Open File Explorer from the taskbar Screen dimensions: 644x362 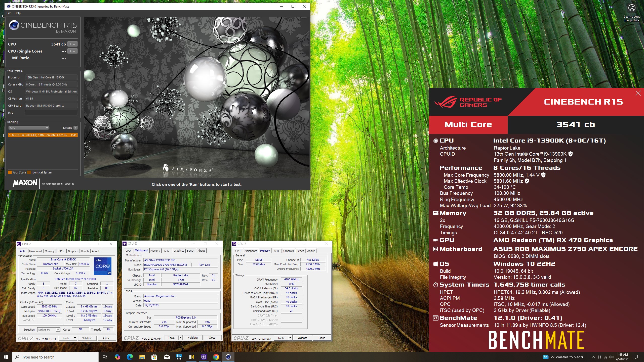[142, 357]
